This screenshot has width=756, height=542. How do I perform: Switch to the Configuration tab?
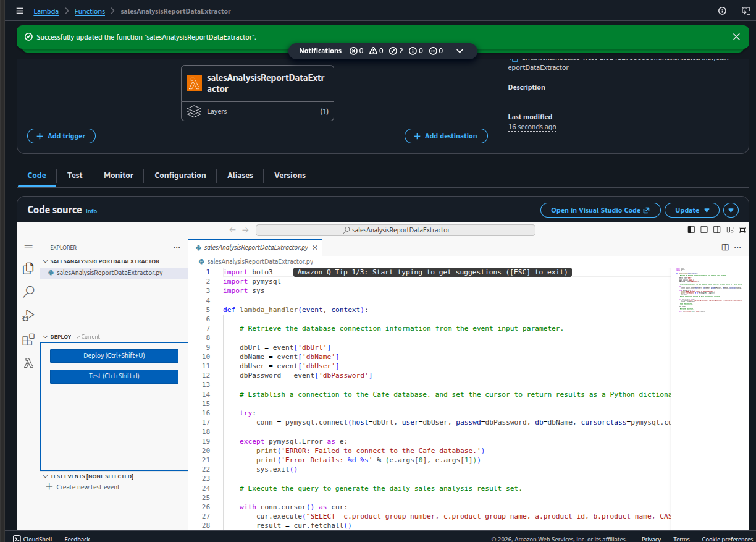pyautogui.click(x=180, y=175)
